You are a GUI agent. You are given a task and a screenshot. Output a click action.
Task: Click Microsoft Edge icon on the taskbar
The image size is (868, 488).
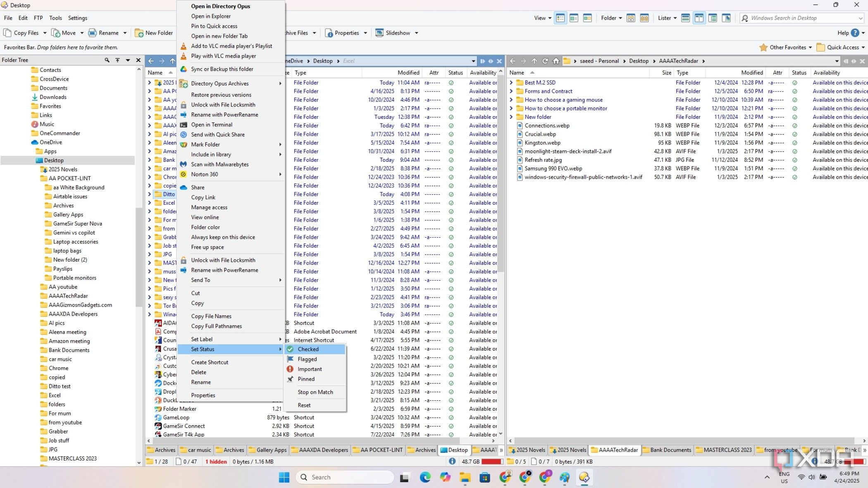coord(425,477)
